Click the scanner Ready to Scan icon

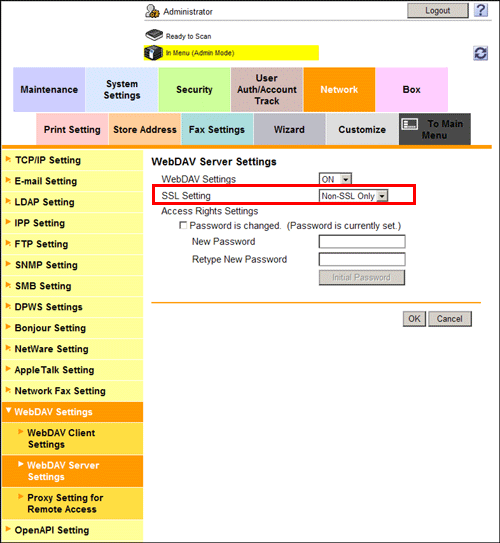(x=154, y=35)
